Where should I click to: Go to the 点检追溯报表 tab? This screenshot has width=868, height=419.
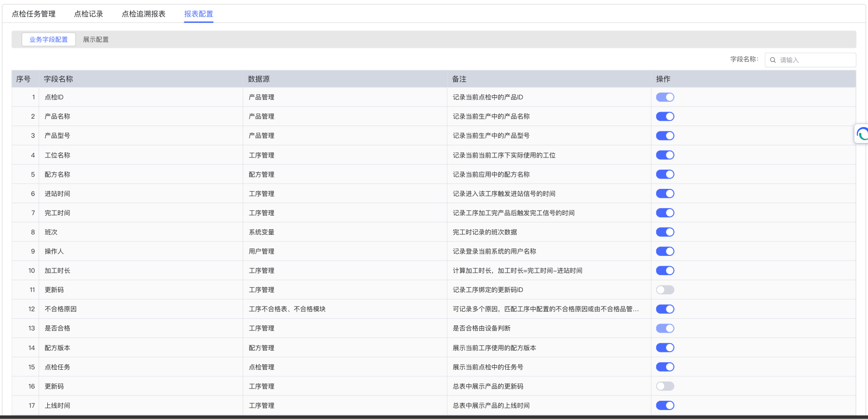143,14
